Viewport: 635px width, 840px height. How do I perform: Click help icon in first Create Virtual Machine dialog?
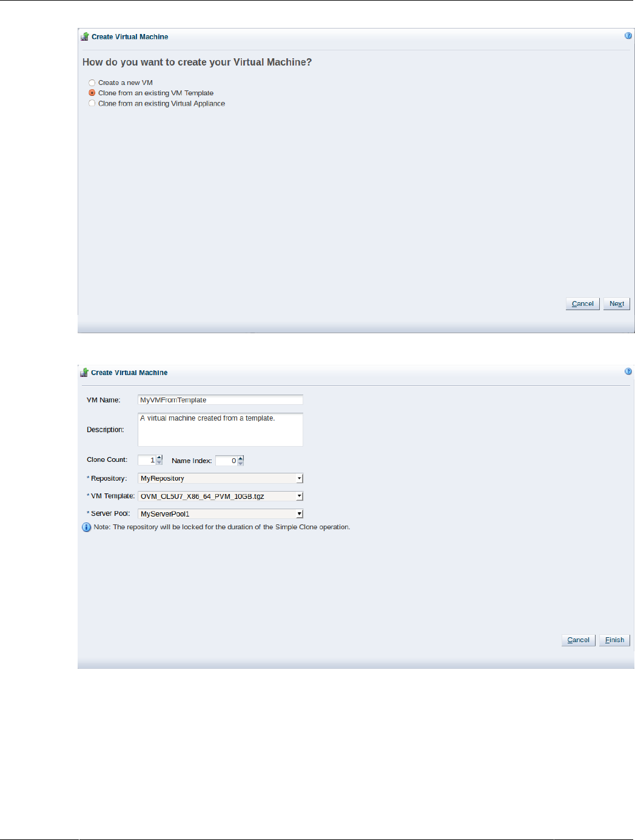click(x=628, y=36)
